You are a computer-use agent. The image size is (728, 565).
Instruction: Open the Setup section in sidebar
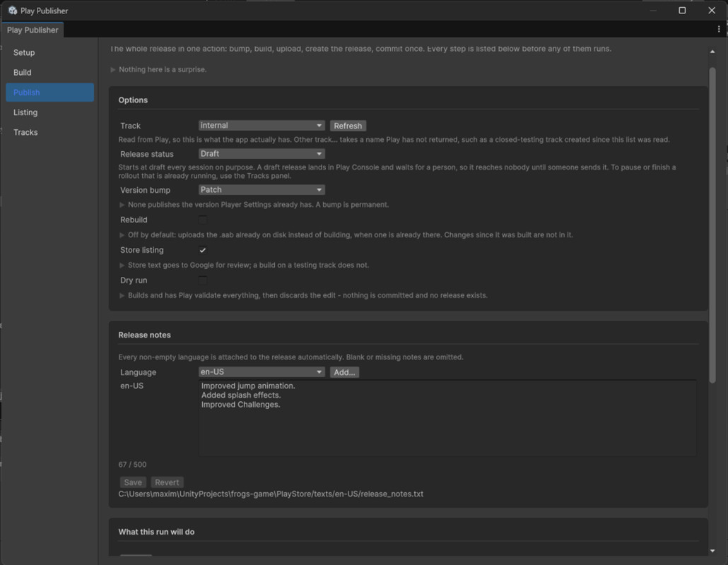coord(49,52)
